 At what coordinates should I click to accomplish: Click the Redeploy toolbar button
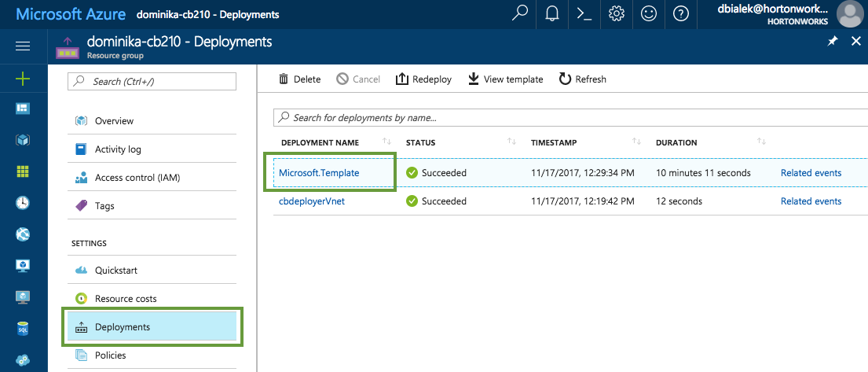pos(423,79)
